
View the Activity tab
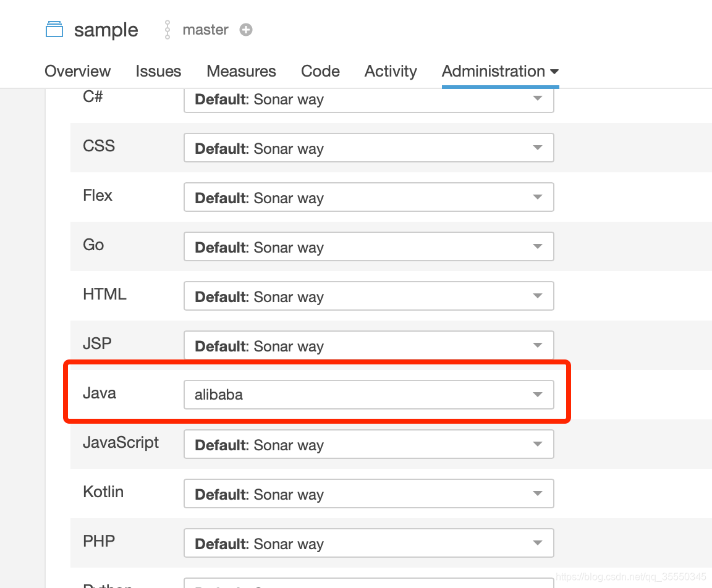(x=391, y=71)
